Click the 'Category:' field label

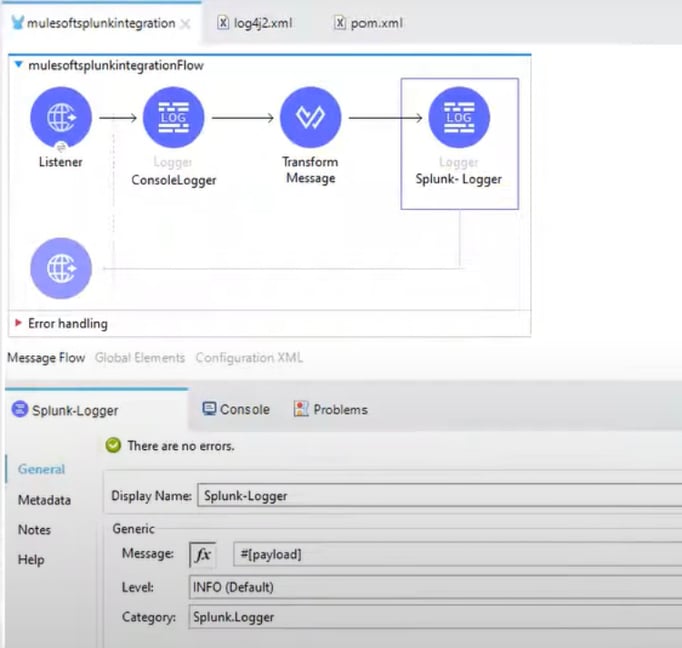(x=149, y=617)
